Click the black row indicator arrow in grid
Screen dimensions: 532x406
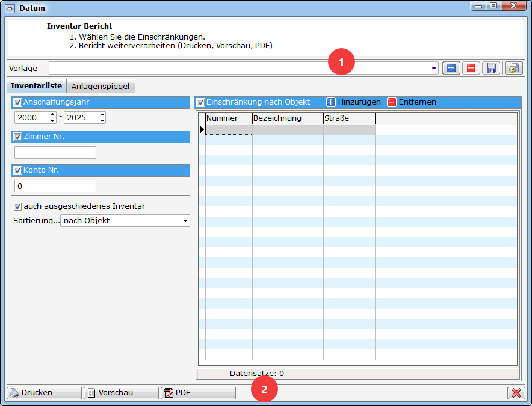click(x=202, y=129)
